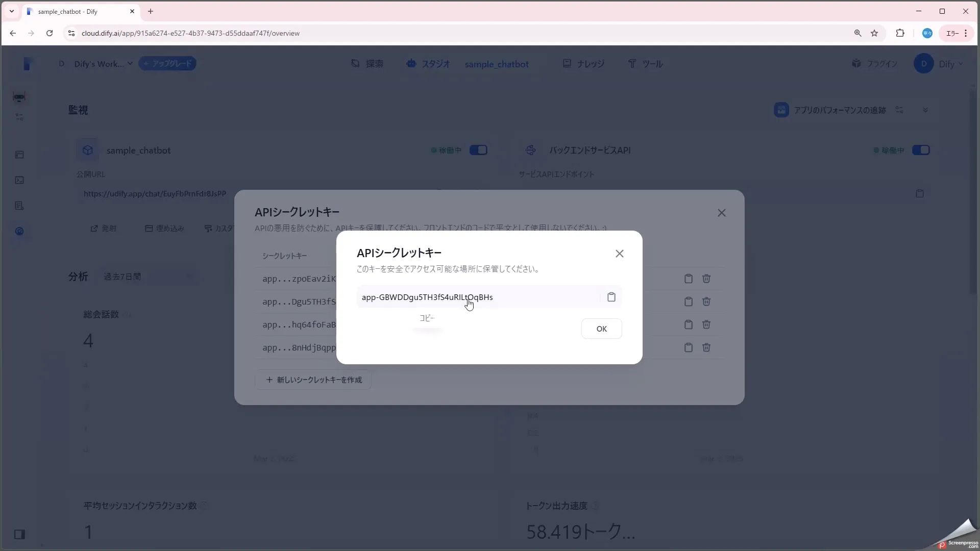980x551 pixels.
Task: Open the プラグイン page
Action: point(874,64)
